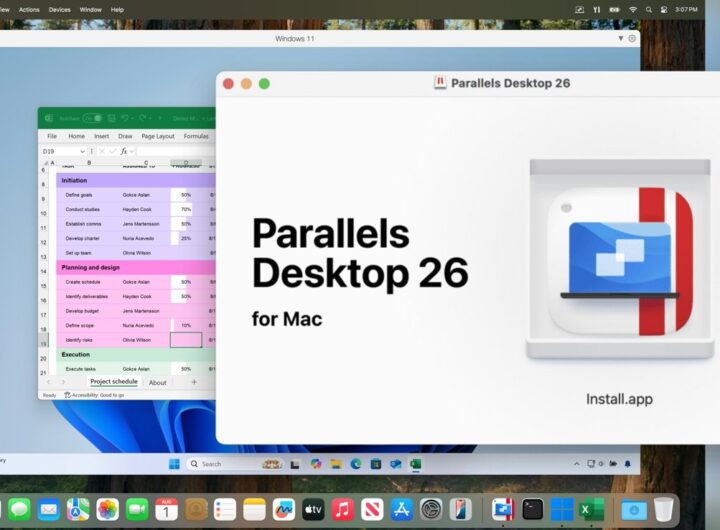Viewport: 720px width, 530px height.
Task: Open Spotlight search in the menu bar
Action: coord(648,9)
